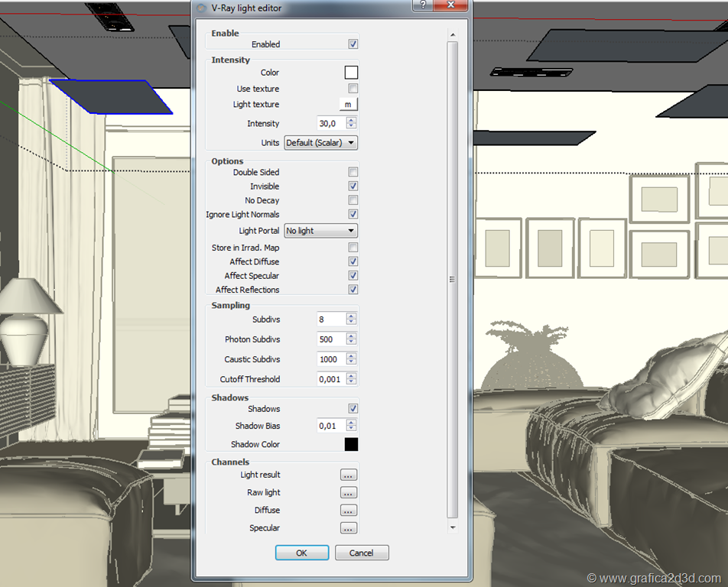The width and height of the screenshot is (728, 587).
Task: Increase the Subdivs value with stepper
Action: (351, 316)
